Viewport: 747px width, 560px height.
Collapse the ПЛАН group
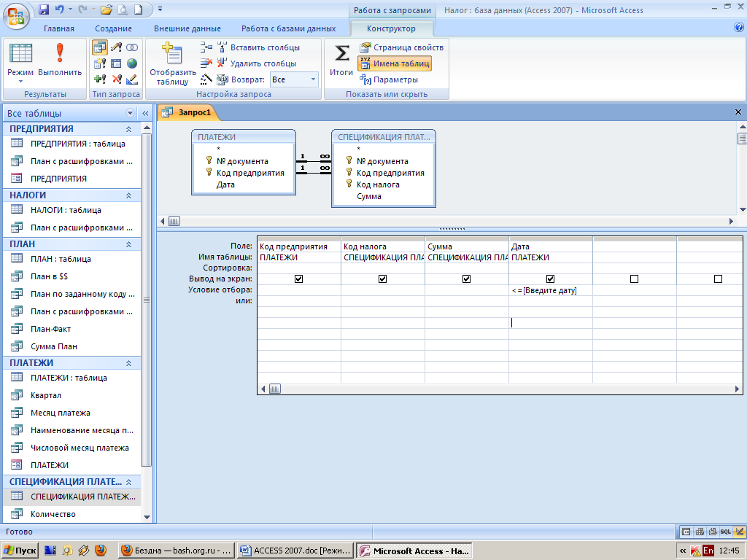pos(128,244)
